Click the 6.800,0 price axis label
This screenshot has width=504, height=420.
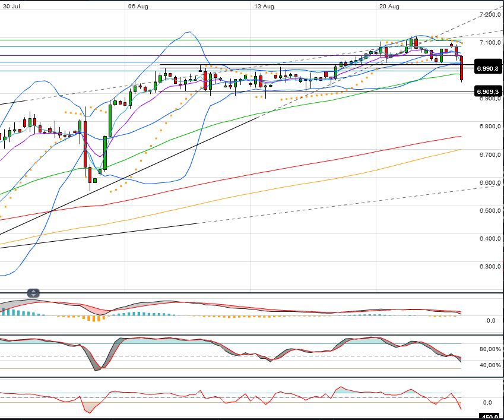490,127
